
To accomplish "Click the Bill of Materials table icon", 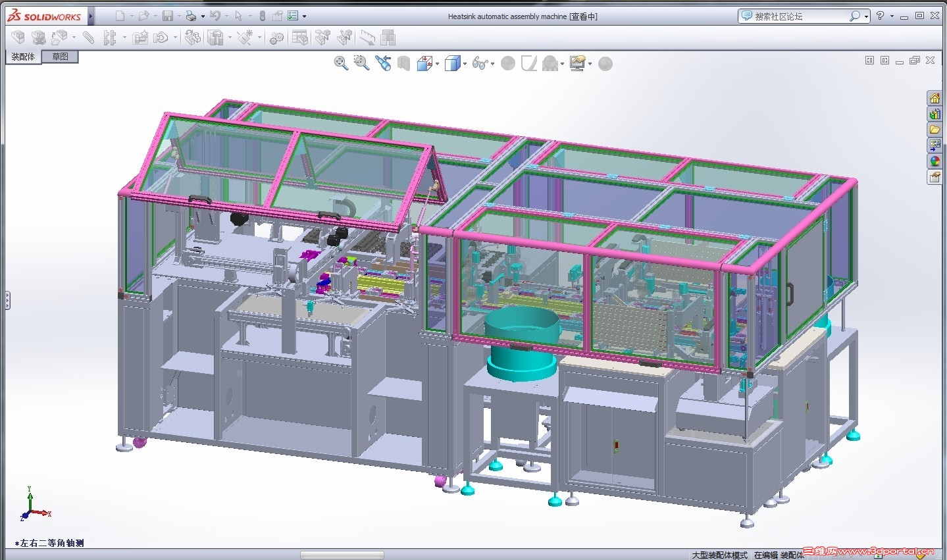I will pos(300,38).
